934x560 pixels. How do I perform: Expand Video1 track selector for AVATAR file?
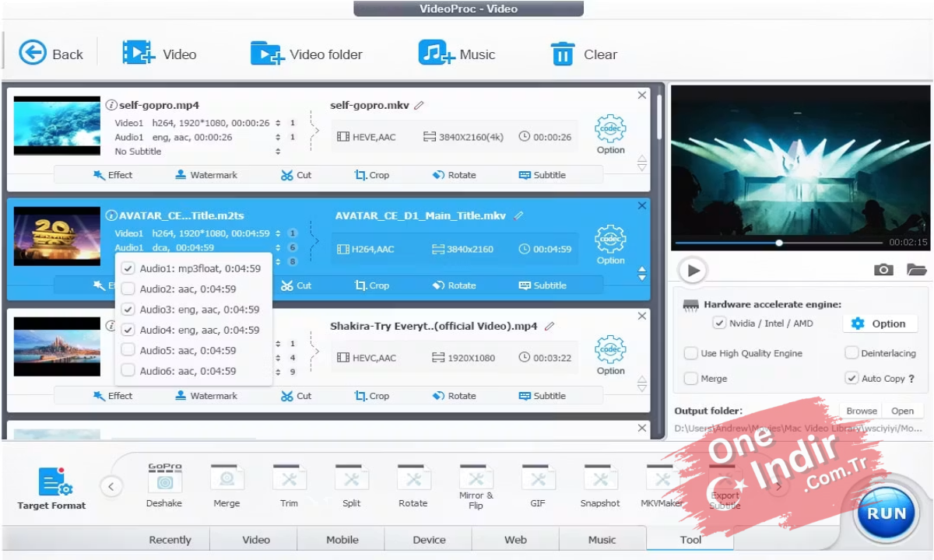click(x=278, y=233)
